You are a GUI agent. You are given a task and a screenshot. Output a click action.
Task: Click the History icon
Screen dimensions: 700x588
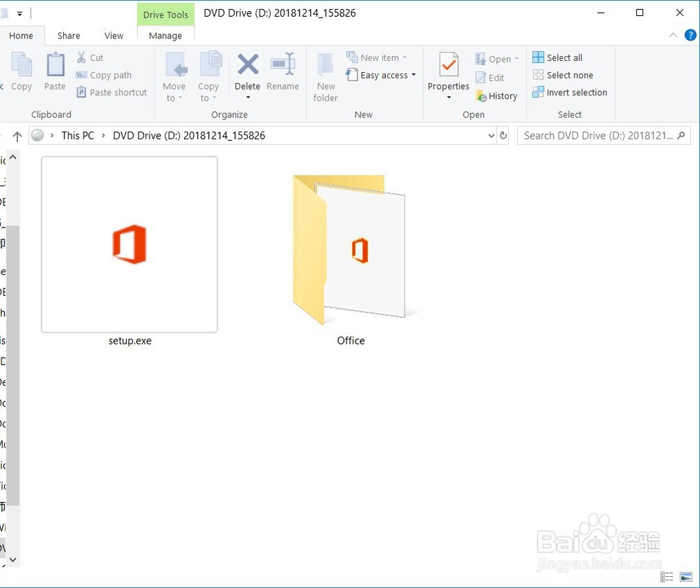tap(481, 95)
